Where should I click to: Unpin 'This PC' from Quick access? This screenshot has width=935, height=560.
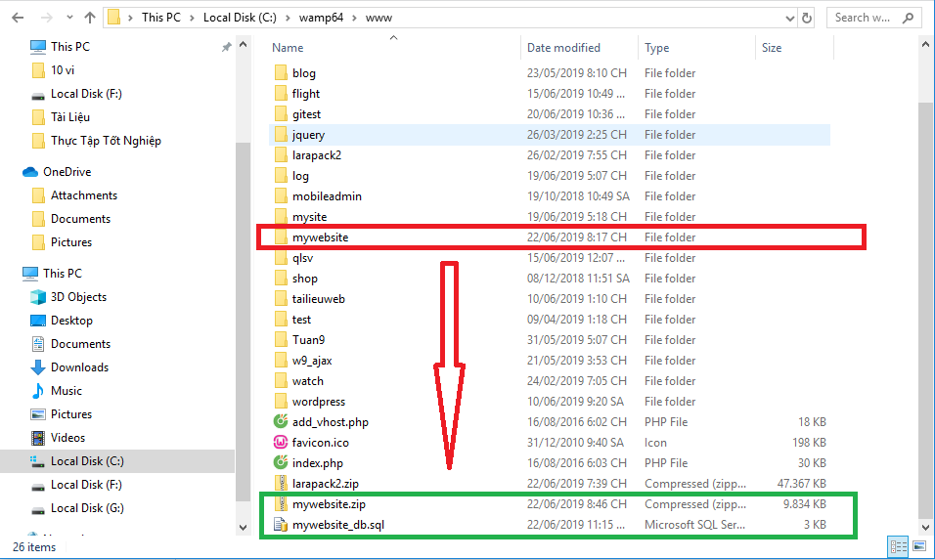click(227, 47)
